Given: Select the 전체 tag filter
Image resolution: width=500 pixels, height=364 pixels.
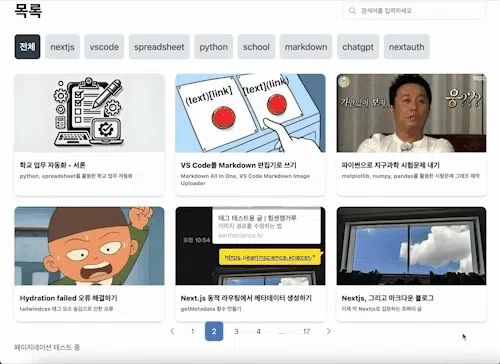Looking at the screenshot, I should pyautogui.click(x=27, y=47).
